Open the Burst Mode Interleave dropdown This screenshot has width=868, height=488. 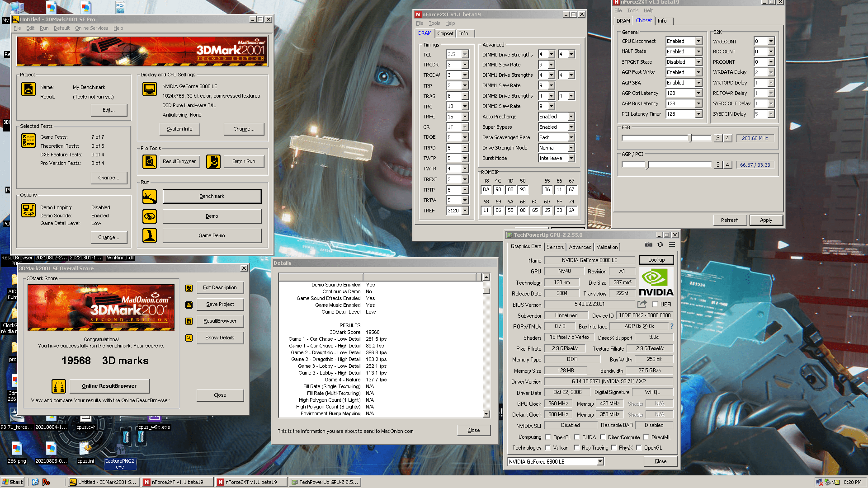pos(571,158)
